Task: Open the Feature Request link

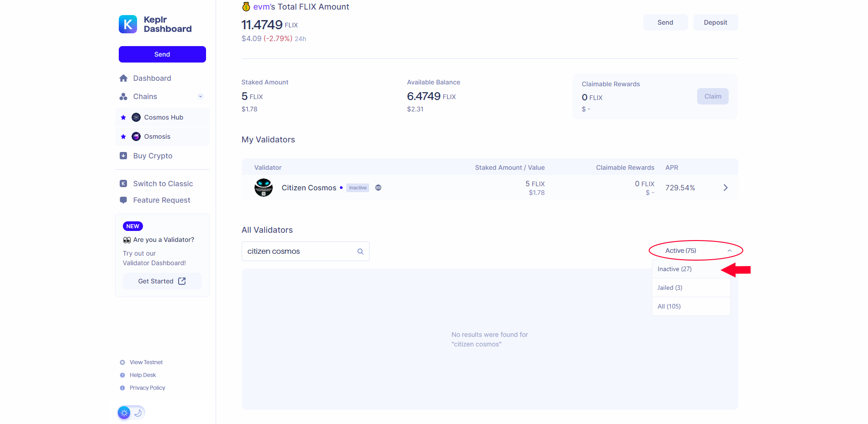Action: coord(162,200)
